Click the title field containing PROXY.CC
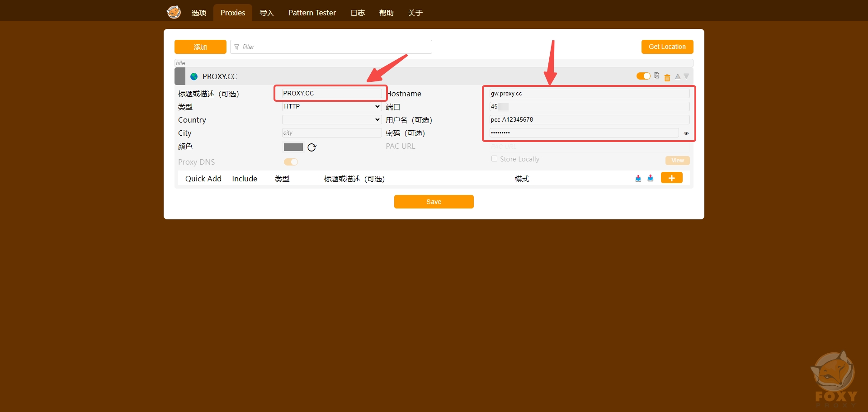This screenshot has height=412, width=868. 332,94
